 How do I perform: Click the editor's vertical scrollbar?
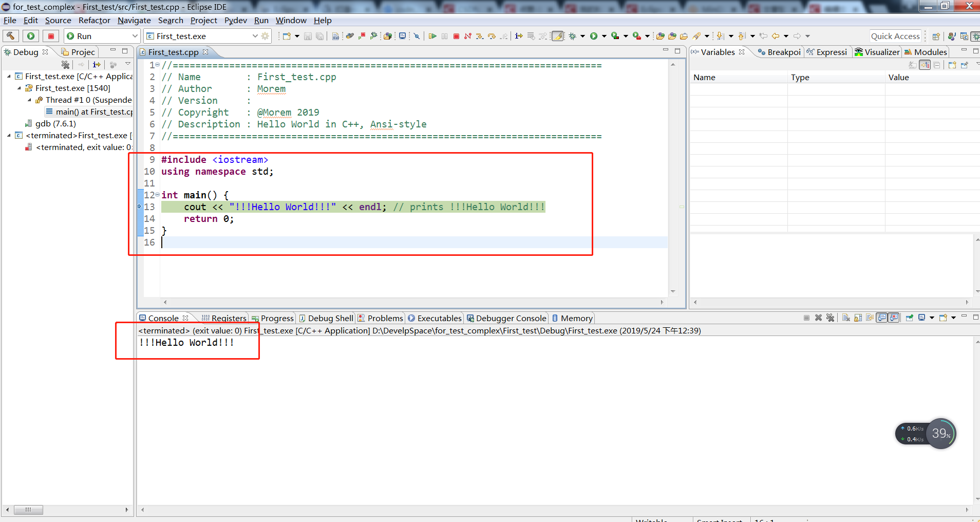[673, 180]
